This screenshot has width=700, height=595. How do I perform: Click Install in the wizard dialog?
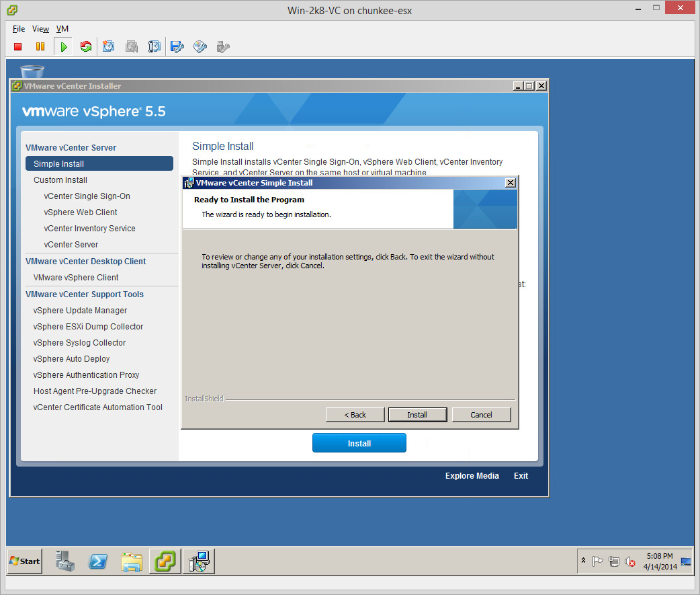coord(417,415)
